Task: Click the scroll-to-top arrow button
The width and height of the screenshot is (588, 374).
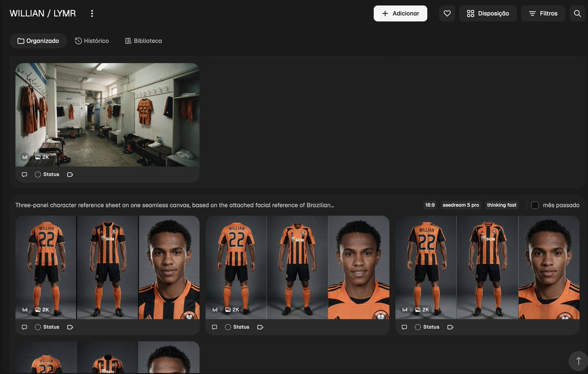Action: (x=578, y=361)
